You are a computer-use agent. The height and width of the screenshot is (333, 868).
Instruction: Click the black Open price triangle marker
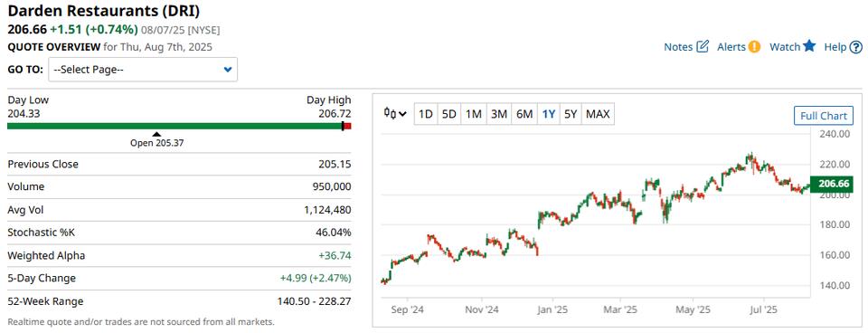pos(156,134)
